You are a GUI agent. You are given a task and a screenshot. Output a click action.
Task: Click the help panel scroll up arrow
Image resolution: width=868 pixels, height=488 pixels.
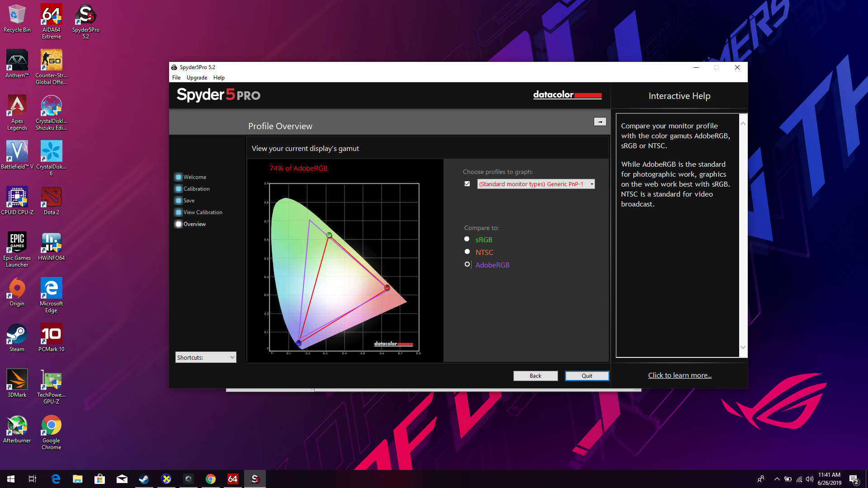743,123
